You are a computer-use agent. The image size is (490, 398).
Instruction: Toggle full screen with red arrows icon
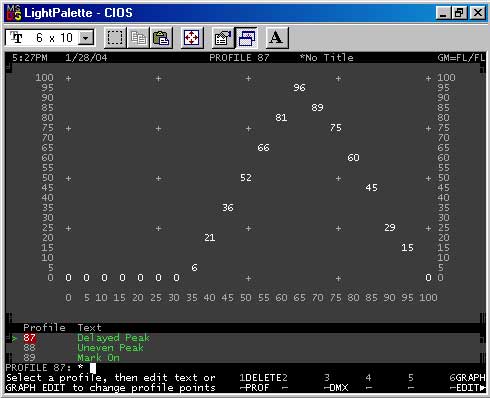pyautogui.click(x=192, y=38)
